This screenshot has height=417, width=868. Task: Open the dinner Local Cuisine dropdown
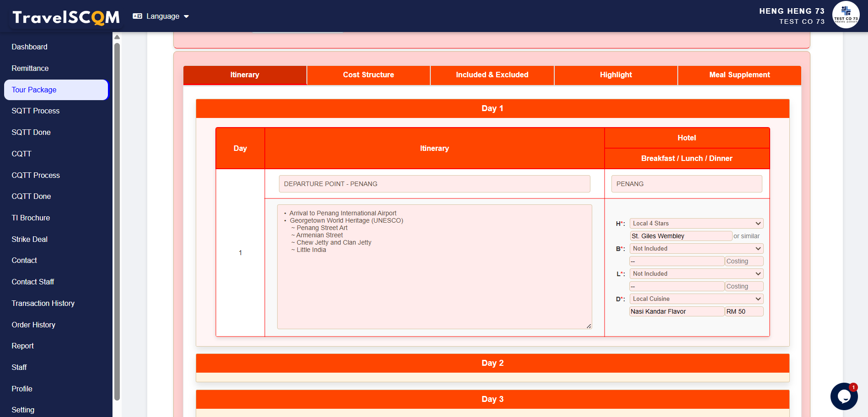click(x=696, y=299)
